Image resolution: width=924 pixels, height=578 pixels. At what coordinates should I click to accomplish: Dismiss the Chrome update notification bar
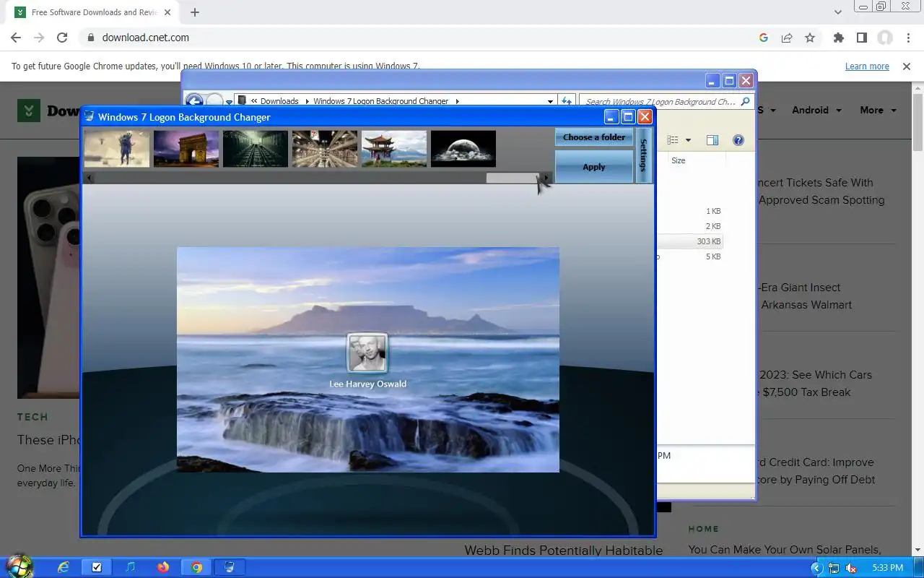tap(907, 66)
